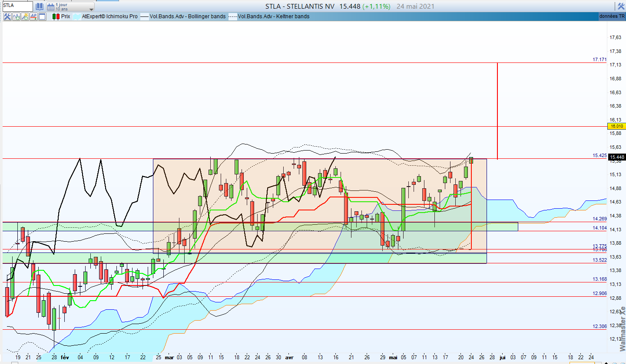Click the blank panel window icon
Image resolution: width=626 pixels, height=364 pixels.
tap(42, 16)
